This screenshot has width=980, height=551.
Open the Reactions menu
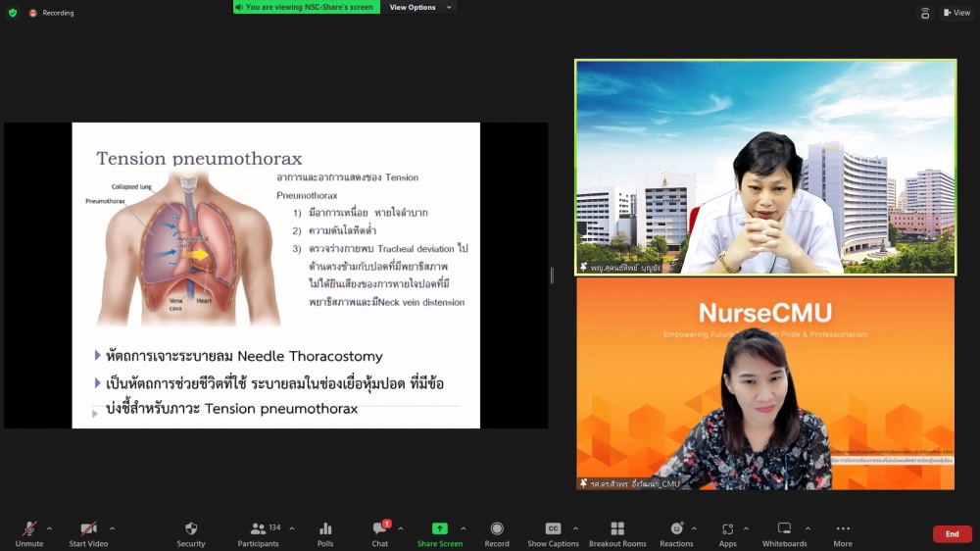676,529
